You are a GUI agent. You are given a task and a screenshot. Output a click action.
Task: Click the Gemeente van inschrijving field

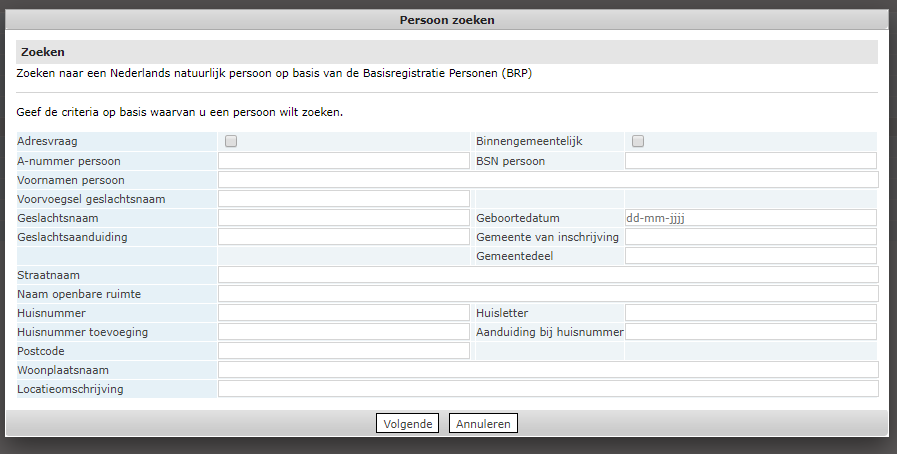click(x=750, y=237)
